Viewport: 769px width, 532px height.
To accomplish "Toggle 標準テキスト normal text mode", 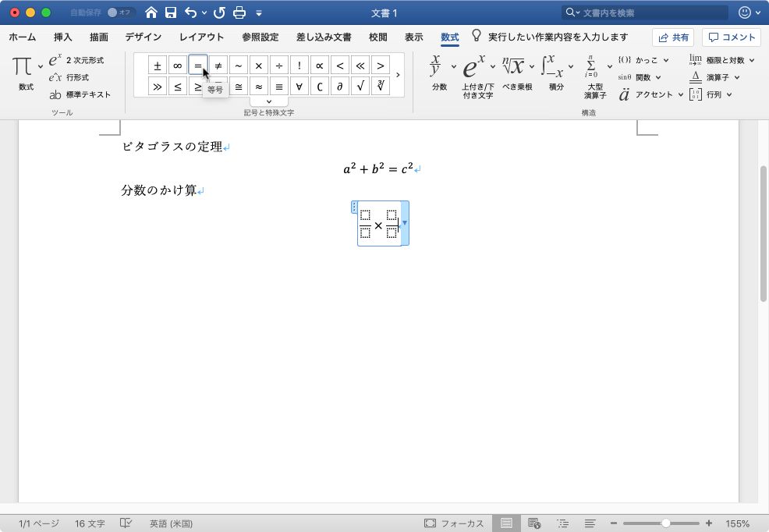I will tap(80, 94).
